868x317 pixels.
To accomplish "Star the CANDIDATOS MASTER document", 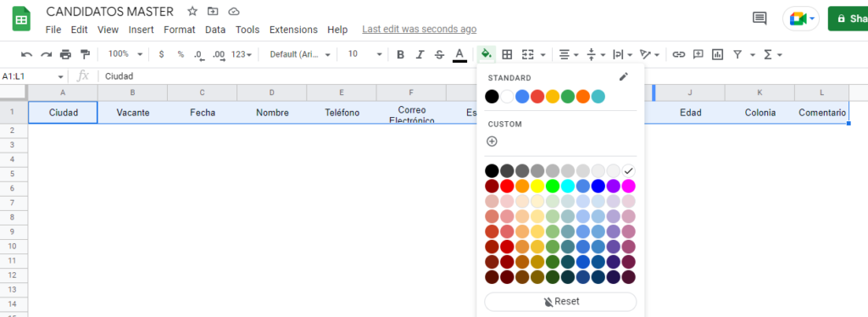I will coord(192,11).
